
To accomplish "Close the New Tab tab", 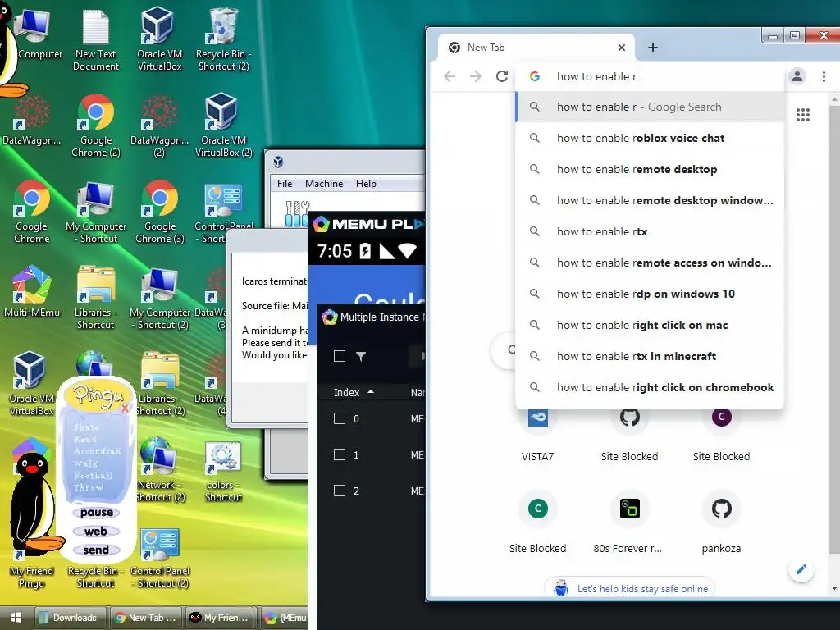I will click(x=622, y=48).
